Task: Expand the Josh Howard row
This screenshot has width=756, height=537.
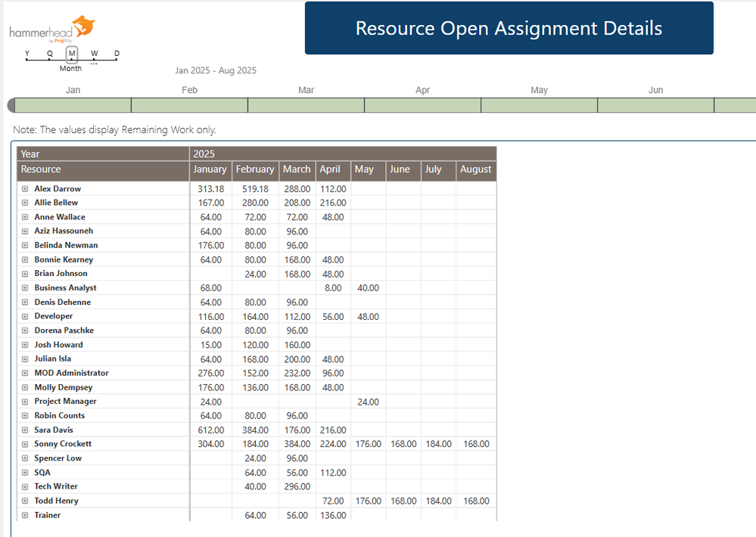Action: tap(25, 345)
